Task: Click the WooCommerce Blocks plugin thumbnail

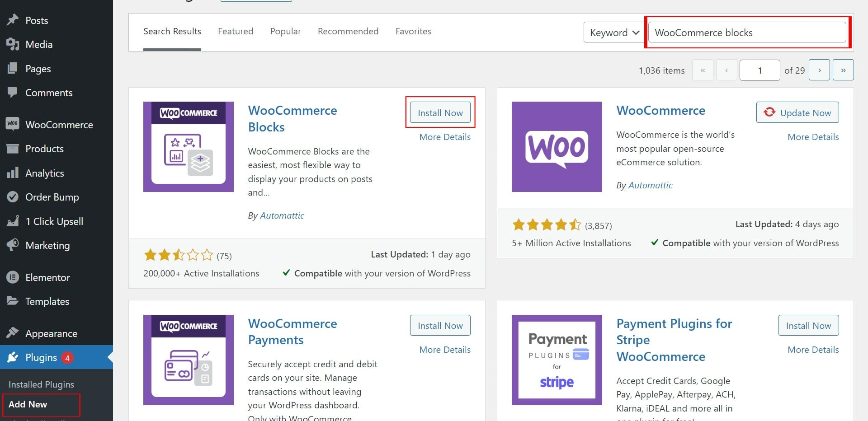Action: tap(189, 147)
